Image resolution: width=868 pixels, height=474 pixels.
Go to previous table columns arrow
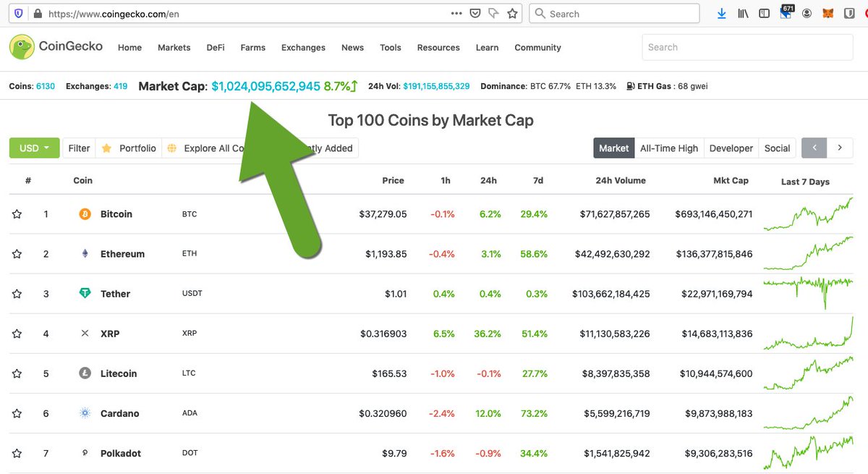814,148
